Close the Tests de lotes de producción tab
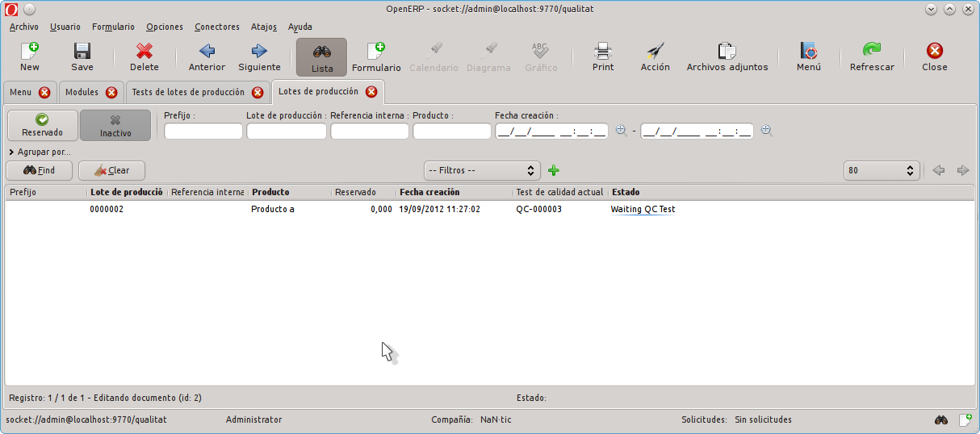The image size is (980, 434). 258,93
